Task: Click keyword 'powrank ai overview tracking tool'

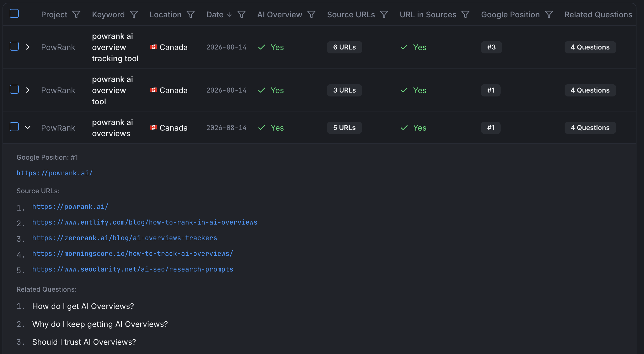Action: click(x=115, y=47)
